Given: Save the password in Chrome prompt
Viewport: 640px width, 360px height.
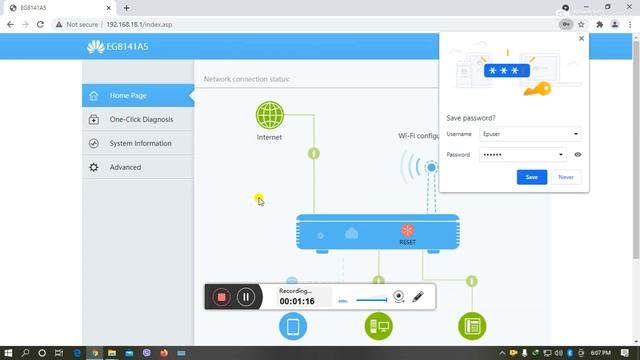Looking at the screenshot, I should [x=531, y=177].
